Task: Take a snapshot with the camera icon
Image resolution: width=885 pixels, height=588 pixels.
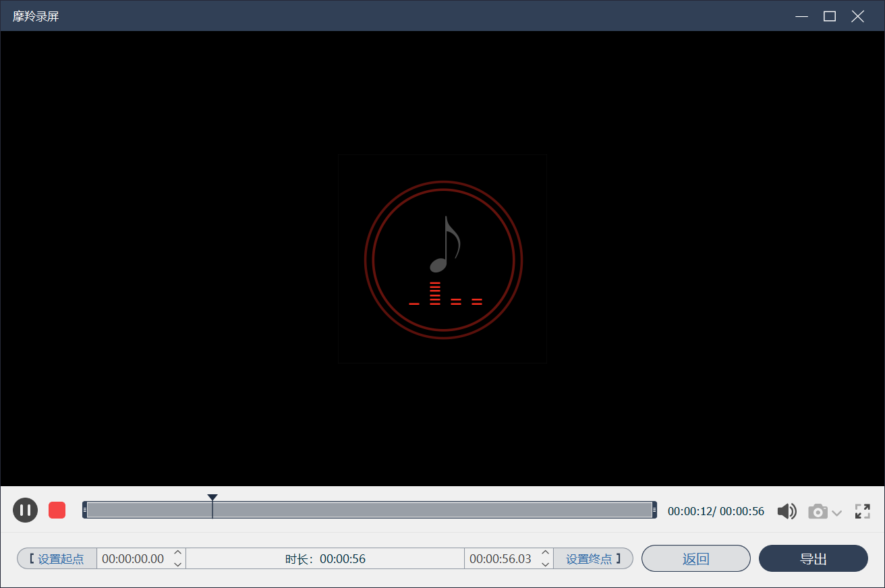Action: click(x=818, y=511)
